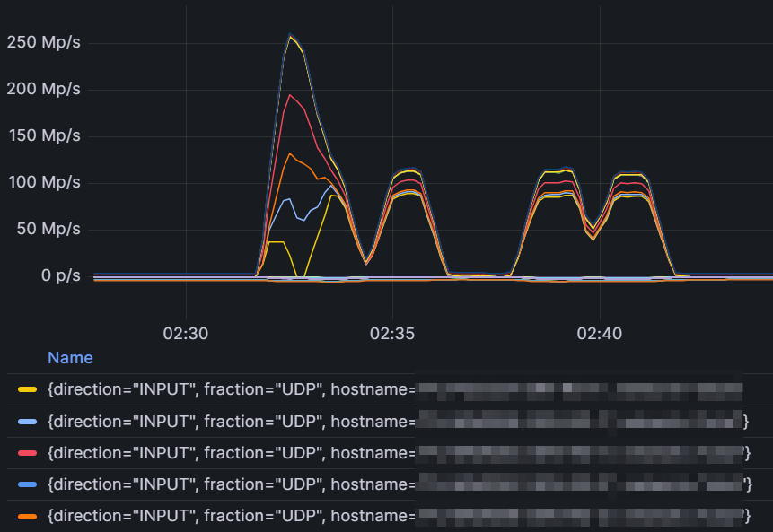This screenshot has width=773, height=532.
Task: Click the 02:35 time axis label
Action: coord(392,334)
